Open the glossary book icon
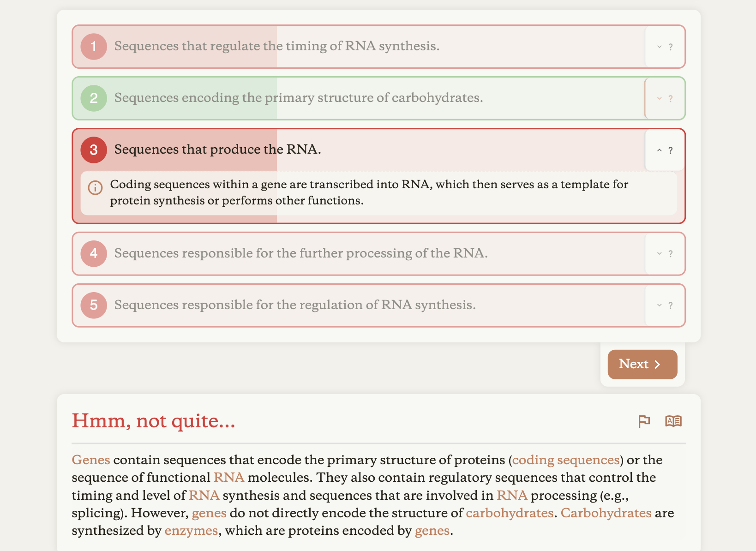Image resolution: width=756 pixels, height=551 pixels. (x=674, y=421)
